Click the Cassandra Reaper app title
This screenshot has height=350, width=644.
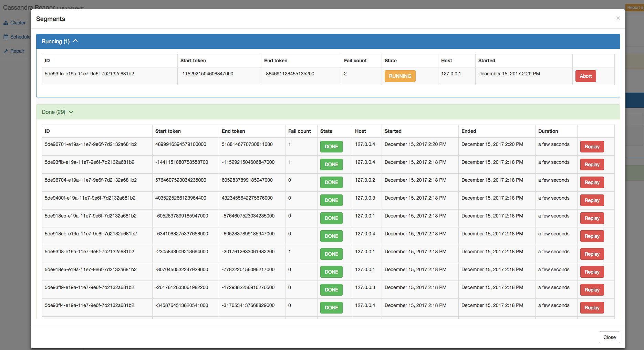pyautogui.click(x=29, y=7)
